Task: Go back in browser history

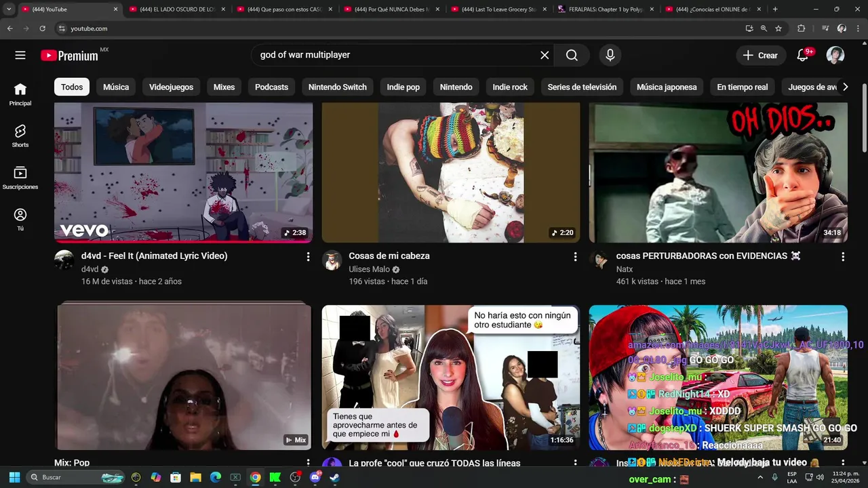Action: pyautogui.click(x=9, y=28)
